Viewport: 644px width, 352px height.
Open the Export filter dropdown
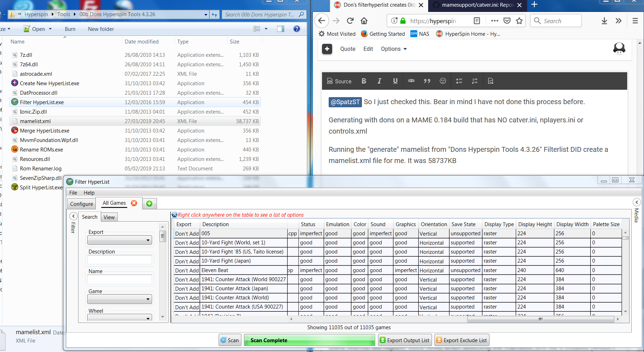tap(119, 240)
